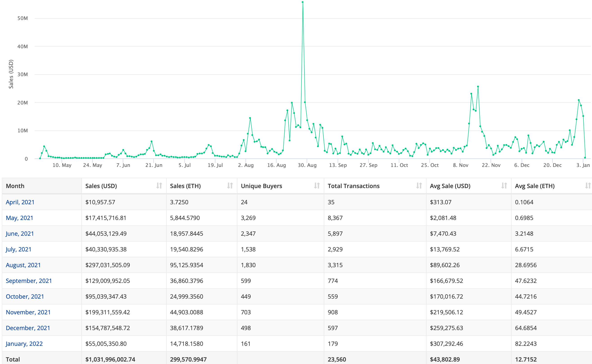Open June, 2021 month link
592x364 pixels.
20,233
